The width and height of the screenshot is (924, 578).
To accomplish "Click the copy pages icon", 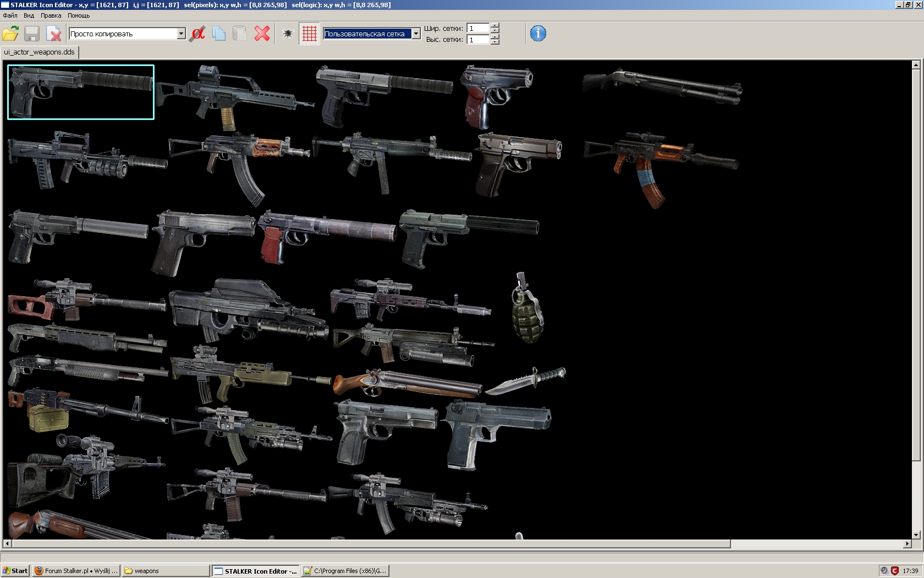I will click(219, 34).
